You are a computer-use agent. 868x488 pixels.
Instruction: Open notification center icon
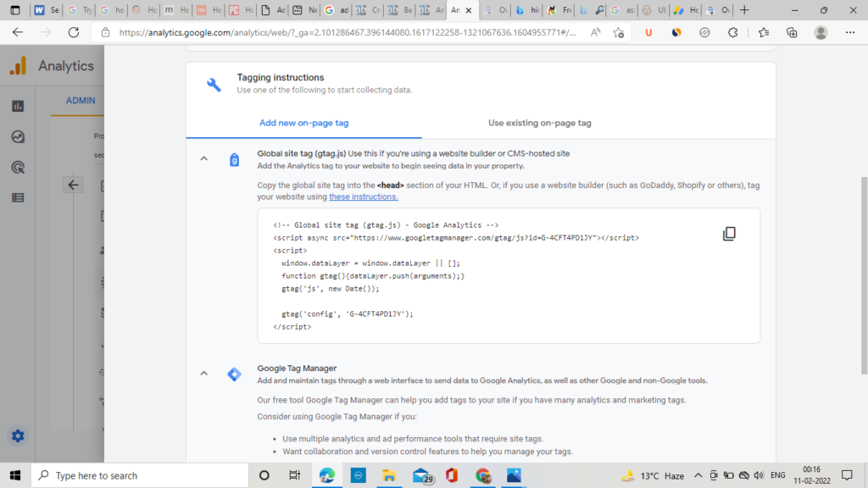pos(847,475)
